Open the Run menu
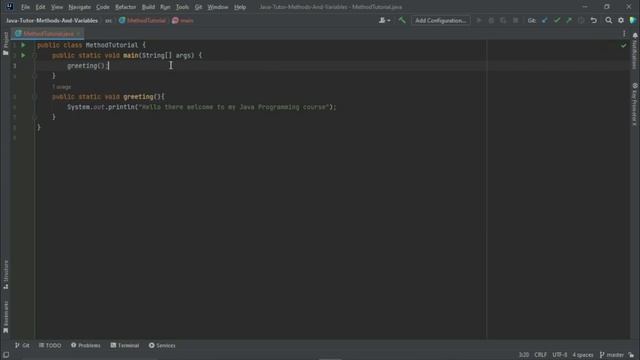640x360 pixels. (165, 7)
